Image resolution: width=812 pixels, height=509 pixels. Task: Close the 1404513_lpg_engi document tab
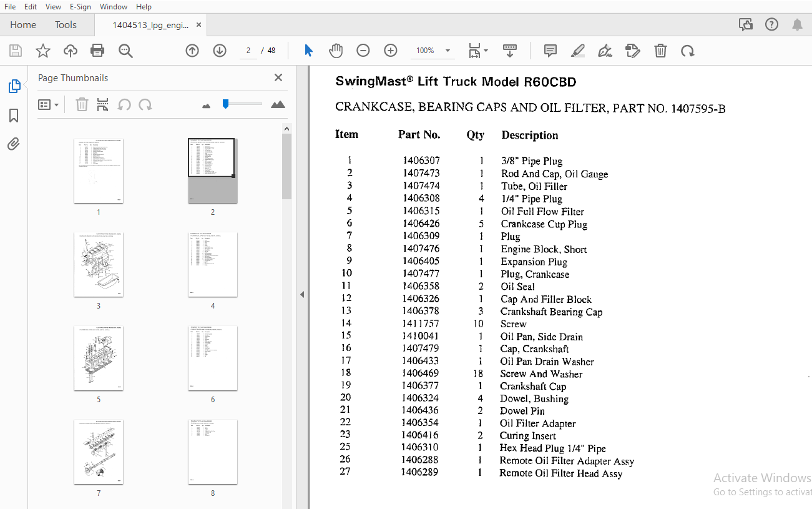pyautogui.click(x=198, y=25)
